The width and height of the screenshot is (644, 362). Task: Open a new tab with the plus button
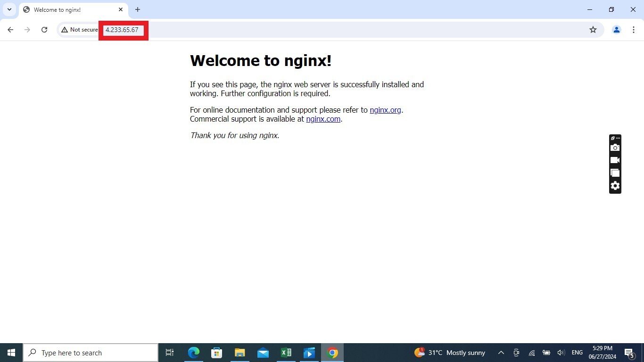[x=138, y=9]
